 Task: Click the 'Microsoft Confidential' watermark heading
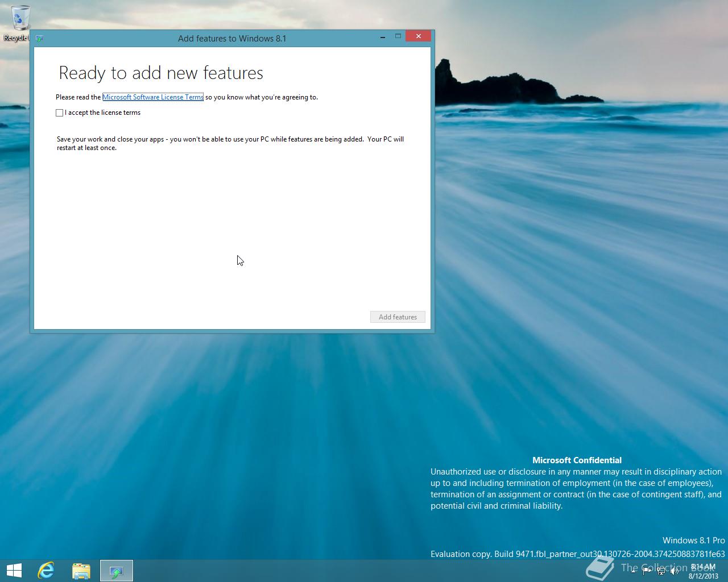[x=577, y=460]
